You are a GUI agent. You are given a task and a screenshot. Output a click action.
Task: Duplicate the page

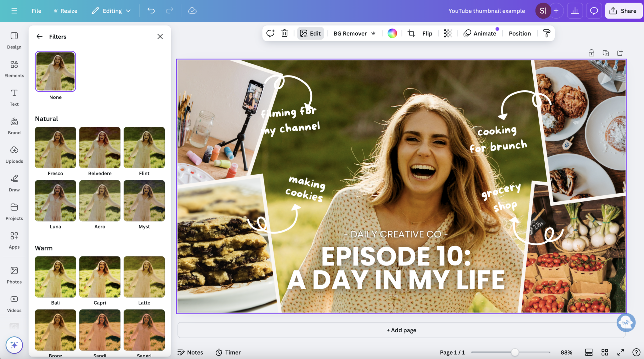[606, 53]
